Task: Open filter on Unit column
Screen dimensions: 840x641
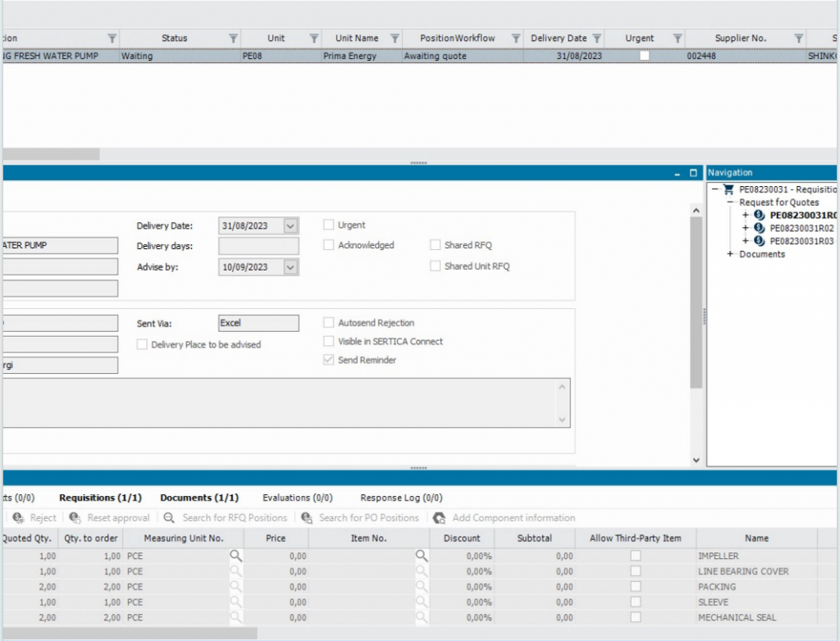Action: click(x=314, y=39)
